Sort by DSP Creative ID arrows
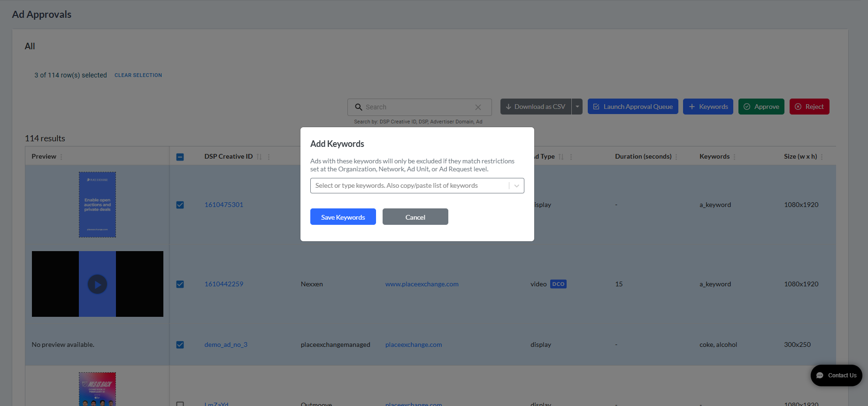868x406 pixels. coord(259,157)
